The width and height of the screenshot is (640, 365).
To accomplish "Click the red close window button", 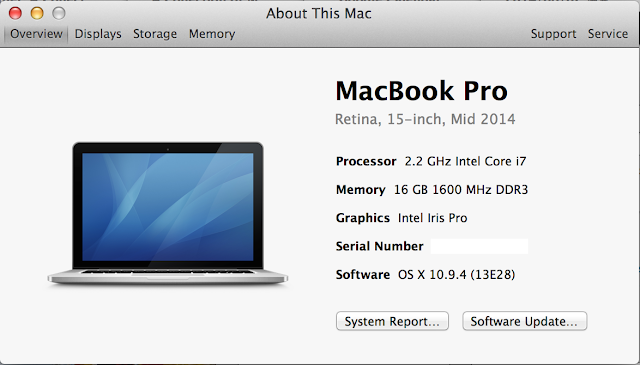I will pyautogui.click(x=15, y=13).
